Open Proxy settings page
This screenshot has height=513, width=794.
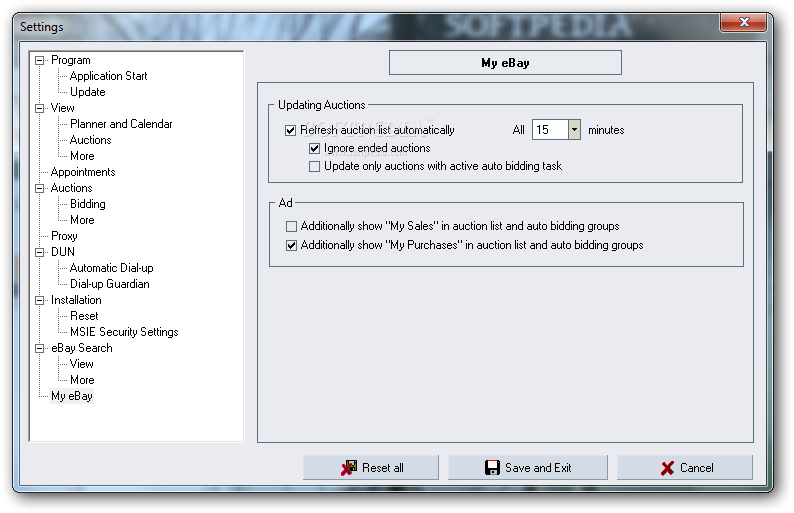pyautogui.click(x=64, y=236)
